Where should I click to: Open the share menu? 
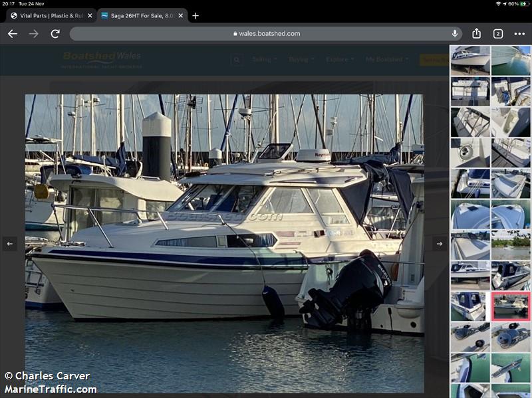point(476,34)
